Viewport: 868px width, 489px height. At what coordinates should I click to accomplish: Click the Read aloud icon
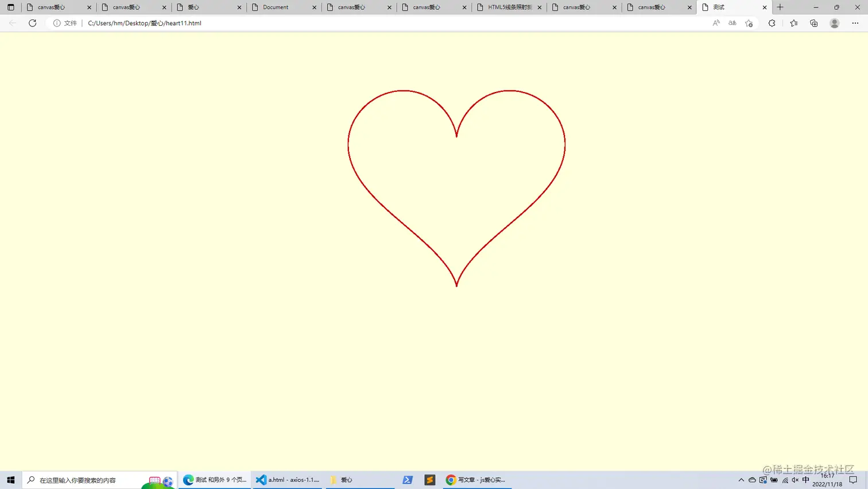point(716,23)
